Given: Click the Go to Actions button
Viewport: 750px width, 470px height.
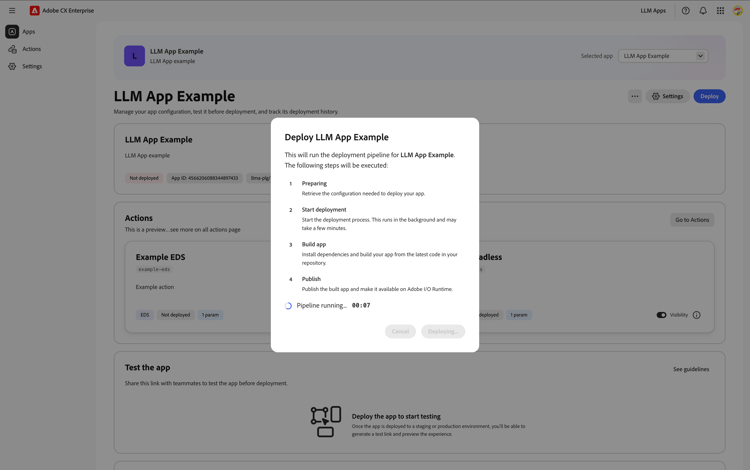Looking at the screenshot, I should tap(692, 220).
